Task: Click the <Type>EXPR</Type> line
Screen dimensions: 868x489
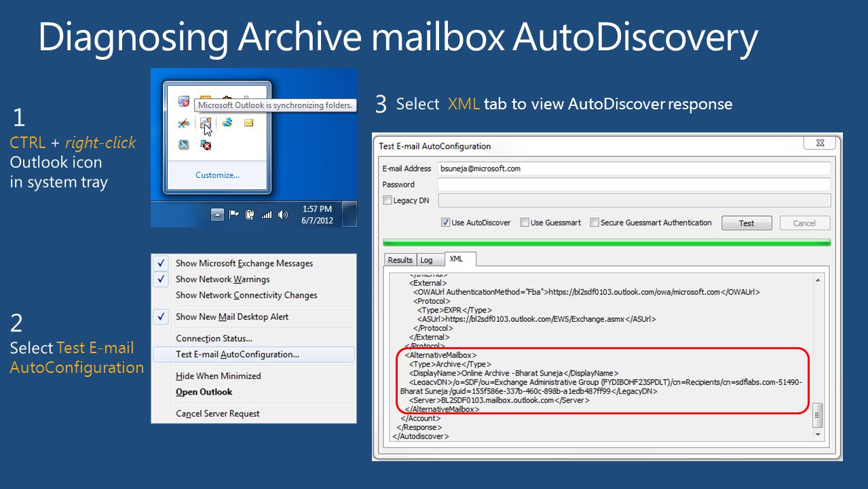Action: click(454, 310)
